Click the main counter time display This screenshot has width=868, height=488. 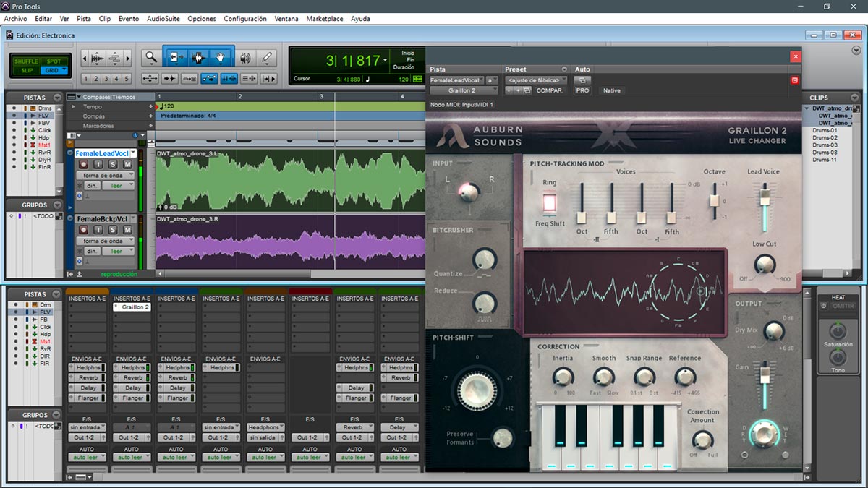[353, 60]
